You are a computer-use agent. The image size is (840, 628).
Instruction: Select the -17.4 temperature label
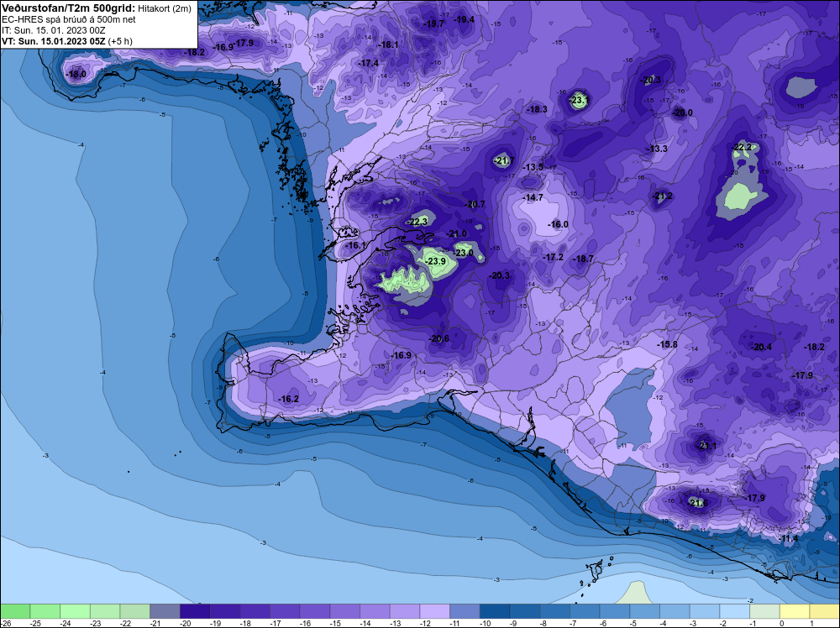pos(369,64)
